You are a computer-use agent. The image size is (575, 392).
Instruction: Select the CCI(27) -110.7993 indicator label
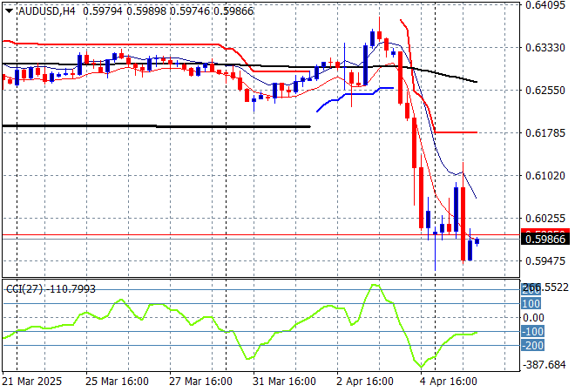(x=51, y=289)
